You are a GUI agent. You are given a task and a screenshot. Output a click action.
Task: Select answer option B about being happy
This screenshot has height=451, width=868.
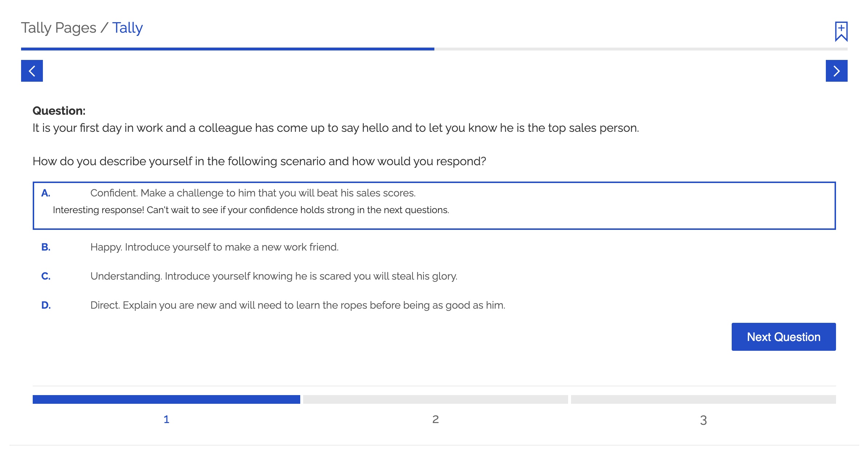tap(214, 247)
